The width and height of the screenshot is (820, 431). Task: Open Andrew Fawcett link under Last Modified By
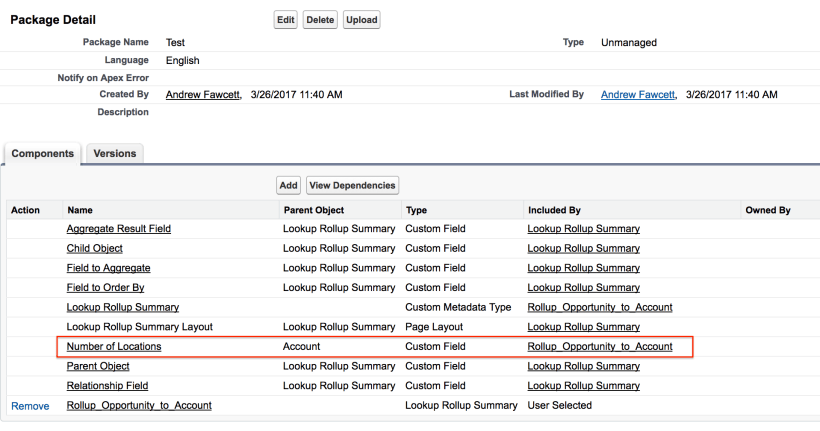pos(638,94)
